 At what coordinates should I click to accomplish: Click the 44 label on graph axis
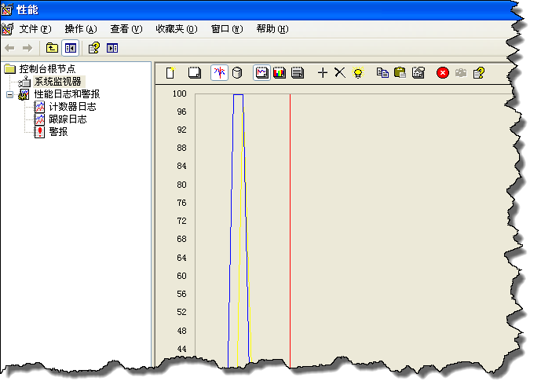click(x=181, y=349)
